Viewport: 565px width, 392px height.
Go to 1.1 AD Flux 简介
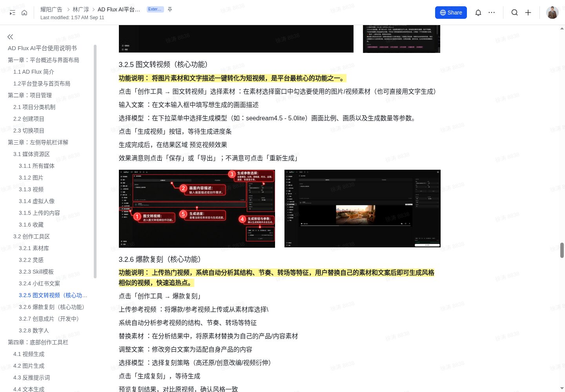click(34, 72)
